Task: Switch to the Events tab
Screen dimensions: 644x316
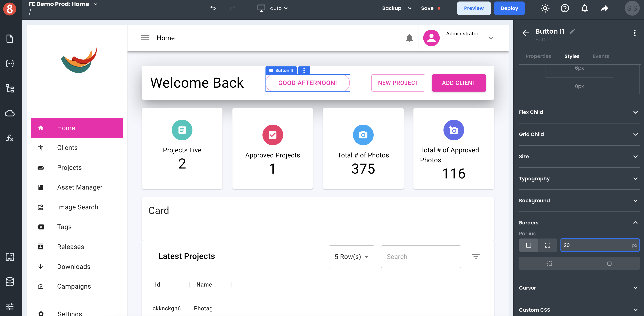Action: 601,56
